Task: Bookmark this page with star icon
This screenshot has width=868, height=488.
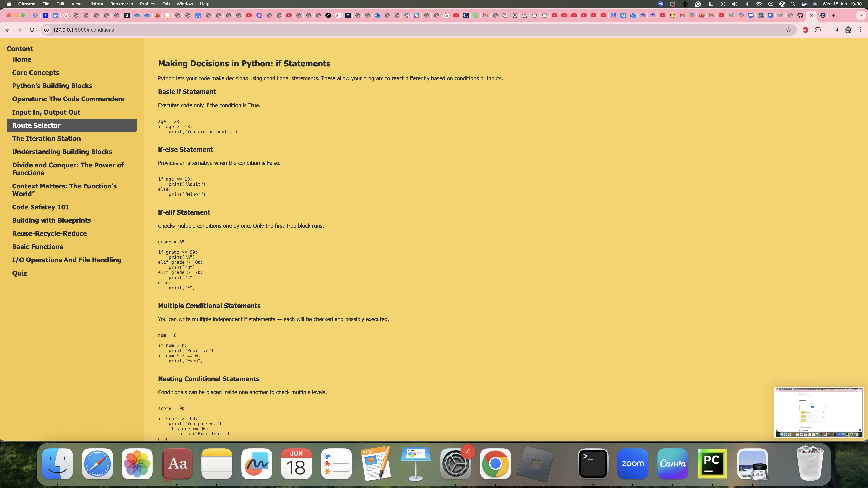Action: click(x=788, y=30)
